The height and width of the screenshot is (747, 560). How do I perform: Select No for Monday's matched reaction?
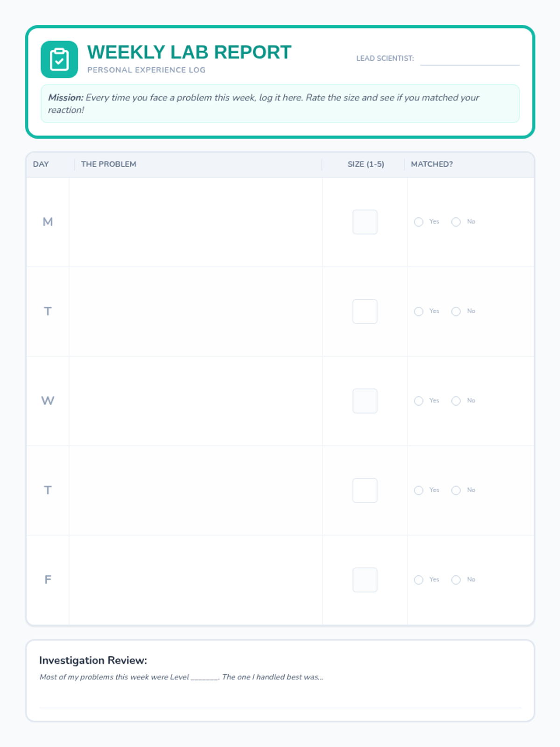pyautogui.click(x=456, y=222)
